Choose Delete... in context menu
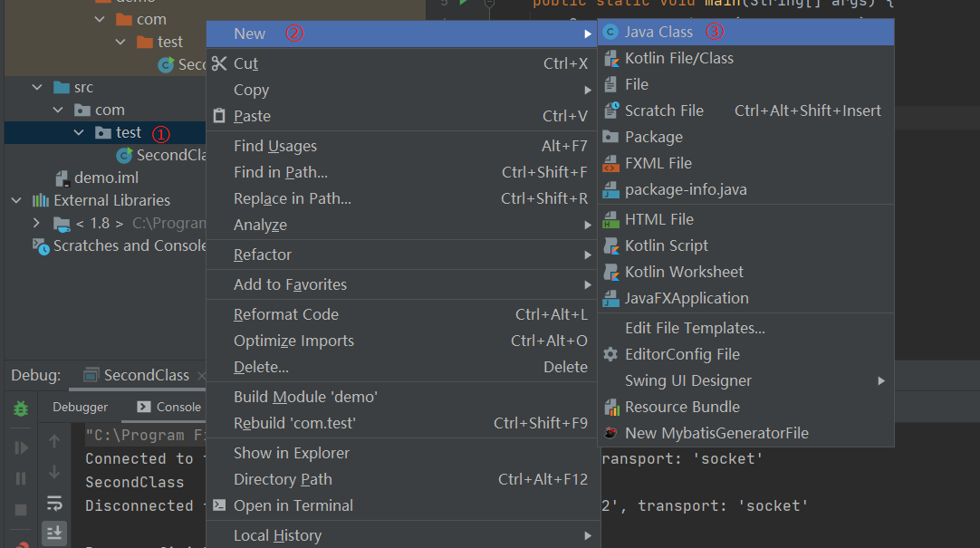This screenshot has width=980, height=548. [x=403, y=367]
